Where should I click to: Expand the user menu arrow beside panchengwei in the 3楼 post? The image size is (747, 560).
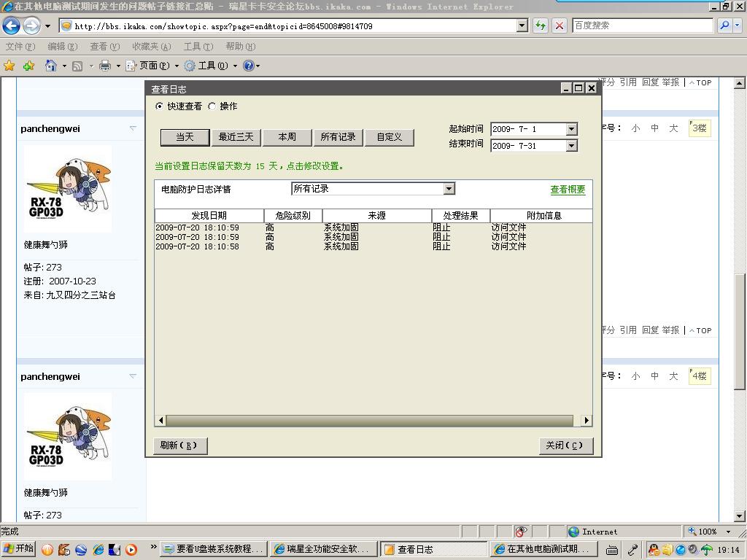133,128
